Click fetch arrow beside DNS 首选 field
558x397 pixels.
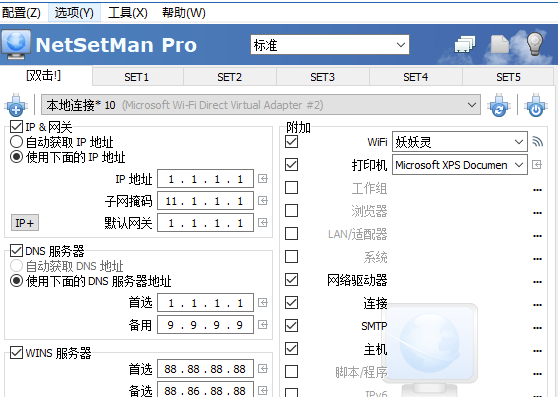263,303
